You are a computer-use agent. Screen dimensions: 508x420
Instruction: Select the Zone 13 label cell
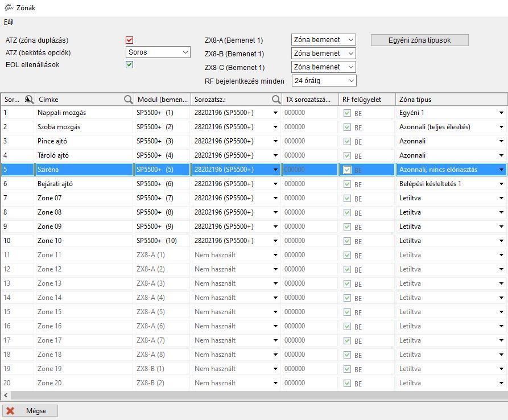coord(84,283)
